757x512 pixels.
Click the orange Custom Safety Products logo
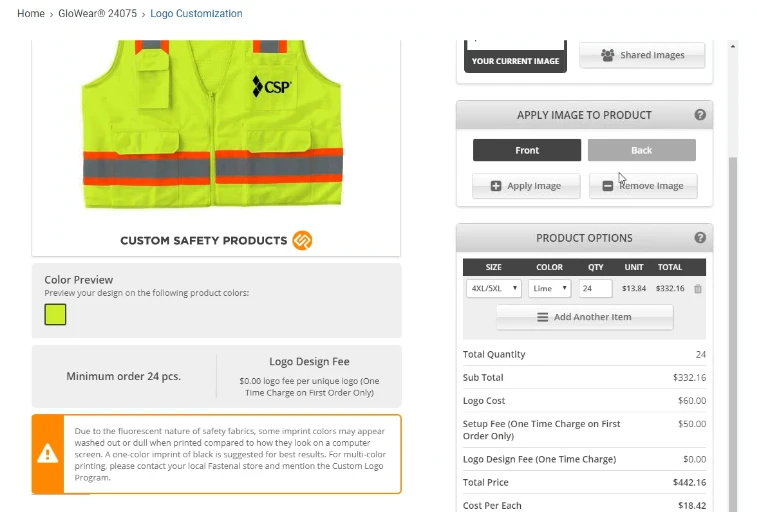point(302,240)
